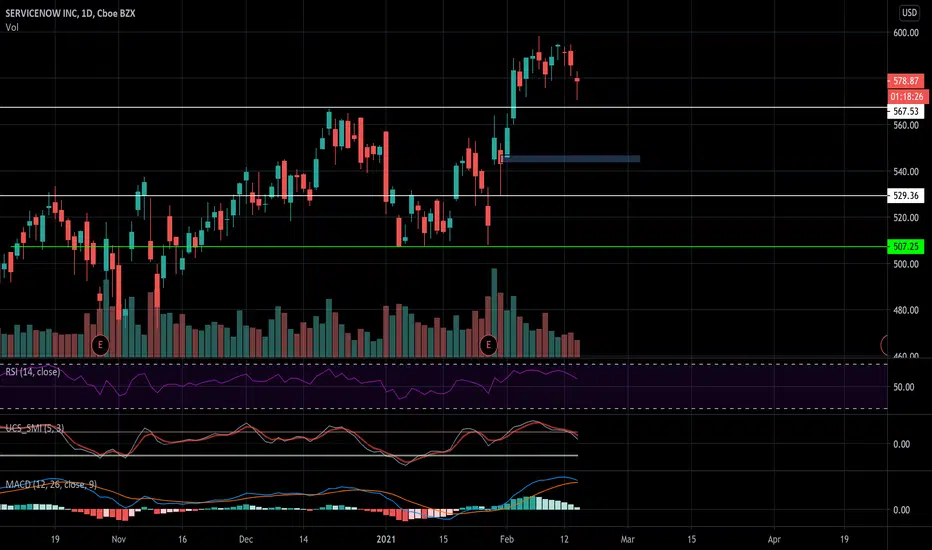The width and height of the screenshot is (932, 550).
Task: Open the USD currency selector
Action: pos(909,12)
